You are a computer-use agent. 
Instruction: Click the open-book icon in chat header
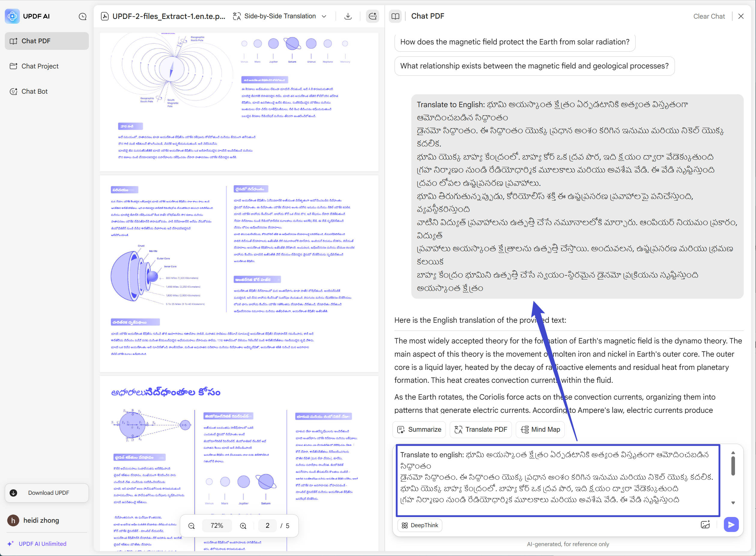tap(395, 16)
